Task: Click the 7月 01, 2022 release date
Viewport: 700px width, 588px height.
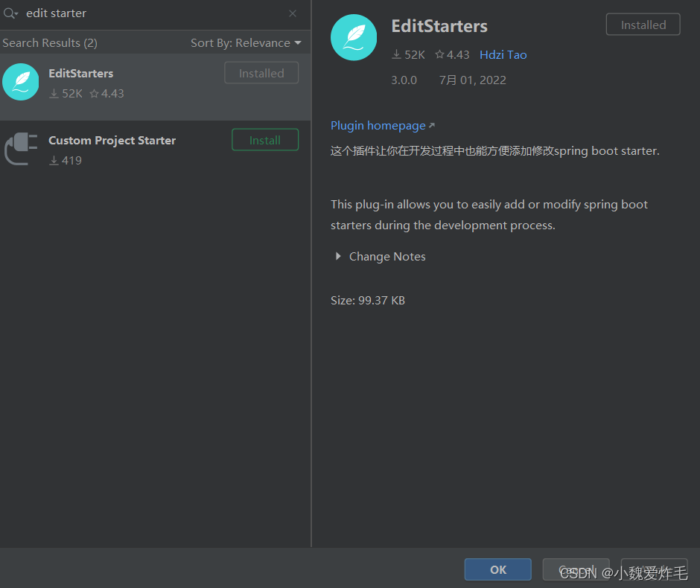Action: click(472, 80)
